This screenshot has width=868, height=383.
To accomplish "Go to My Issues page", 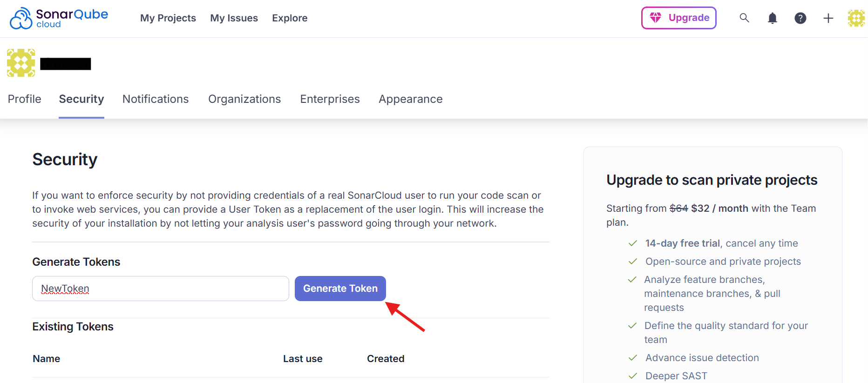I will 234,18.
